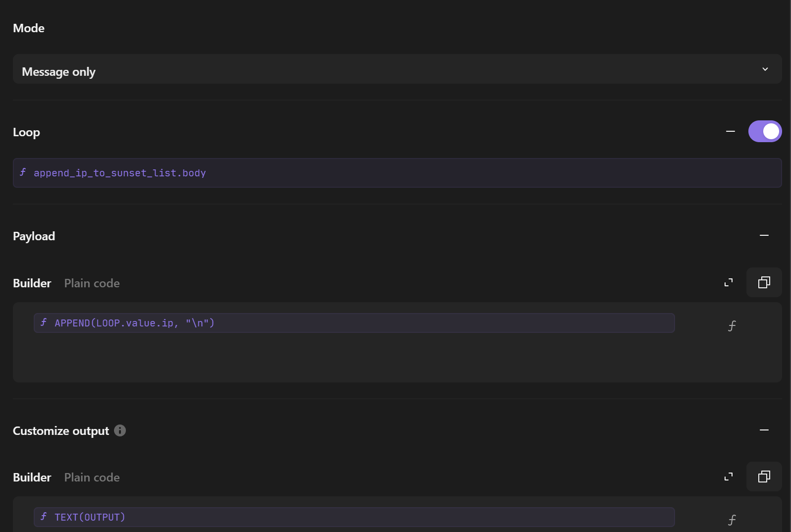Collapse the Customize output section

[764, 430]
